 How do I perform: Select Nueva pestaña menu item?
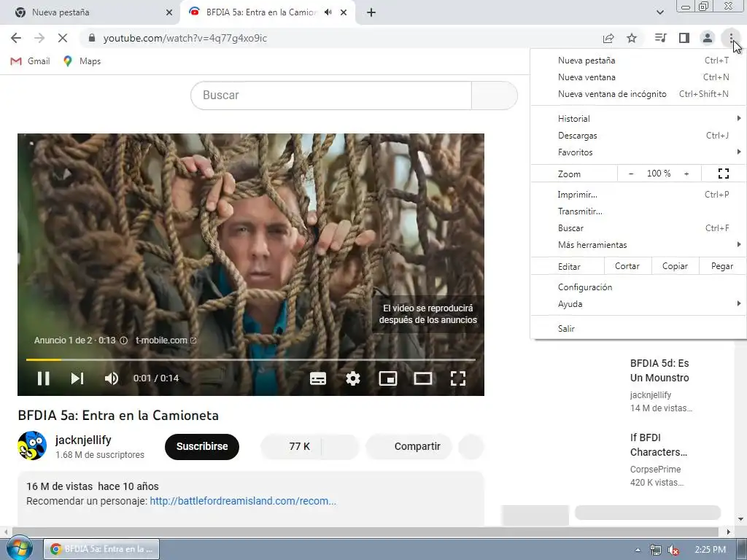coord(638,61)
